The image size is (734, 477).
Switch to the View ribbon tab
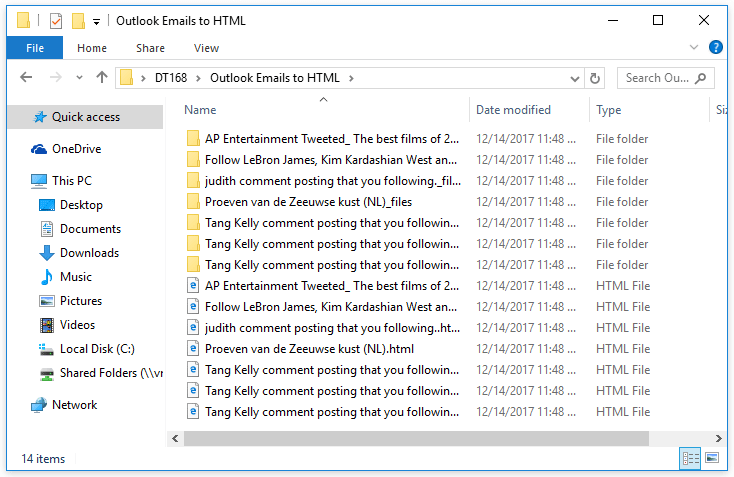(x=206, y=48)
